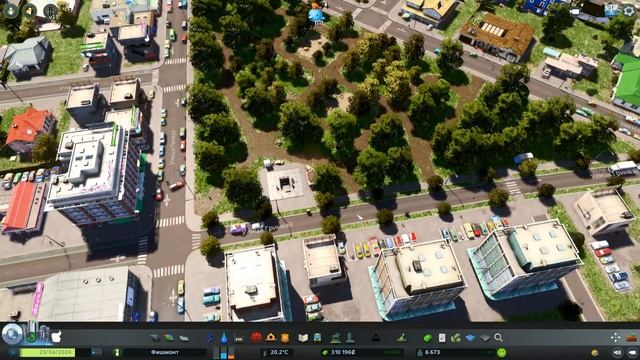Open the magnifying glass search tool
The height and width of the screenshot is (360, 640).
point(498,338)
